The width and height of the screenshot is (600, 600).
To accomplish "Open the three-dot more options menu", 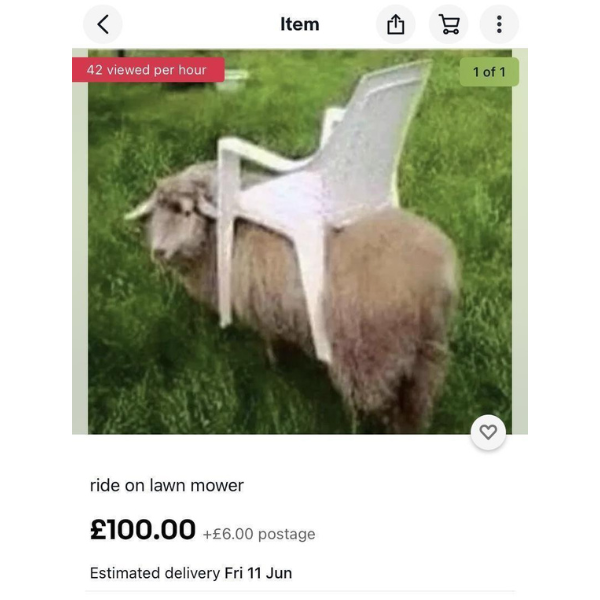I will tap(499, 24).
